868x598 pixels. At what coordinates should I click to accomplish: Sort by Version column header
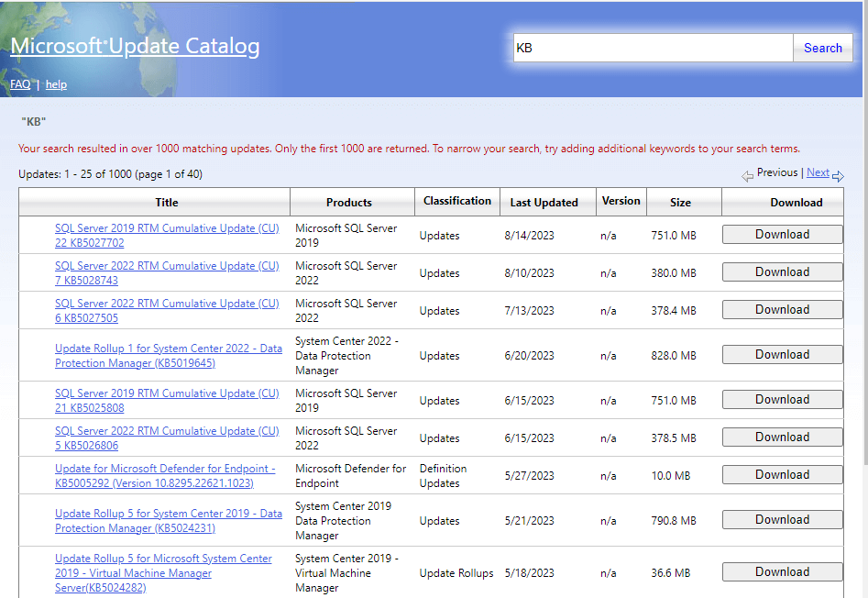click(x=621, y=201)
